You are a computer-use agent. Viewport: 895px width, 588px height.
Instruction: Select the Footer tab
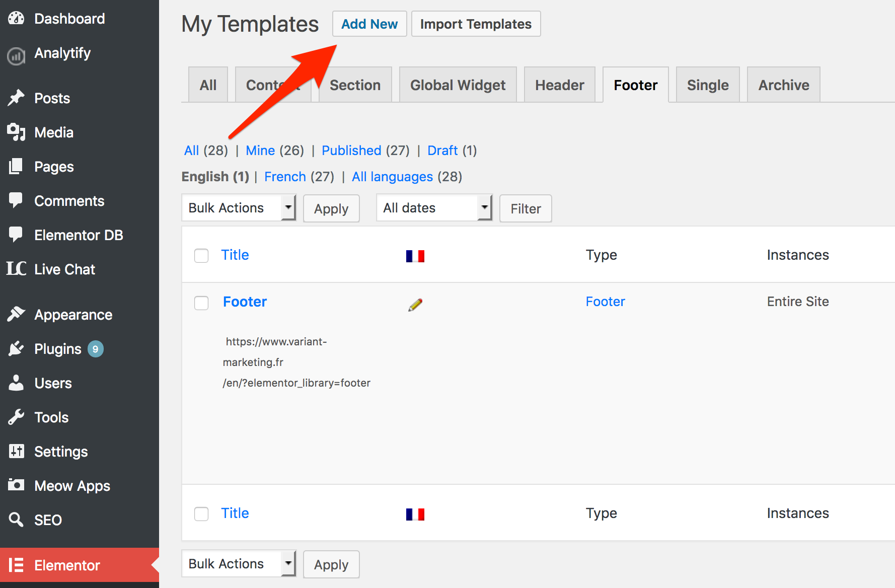[635, 85]
